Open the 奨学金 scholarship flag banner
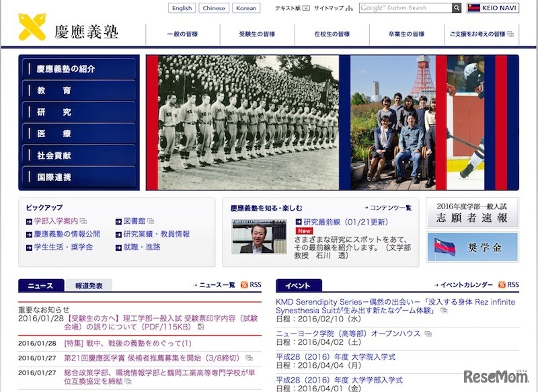This screenshot has width=538, height=392. pyautogui.click(x=472, y=247)
